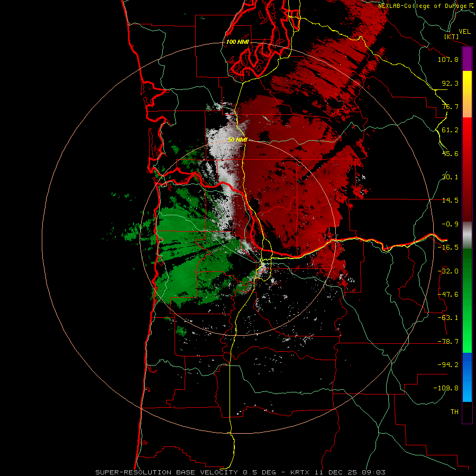Click the 61.2 scale value
Viewport: 476px width, 476px height.
450,130
